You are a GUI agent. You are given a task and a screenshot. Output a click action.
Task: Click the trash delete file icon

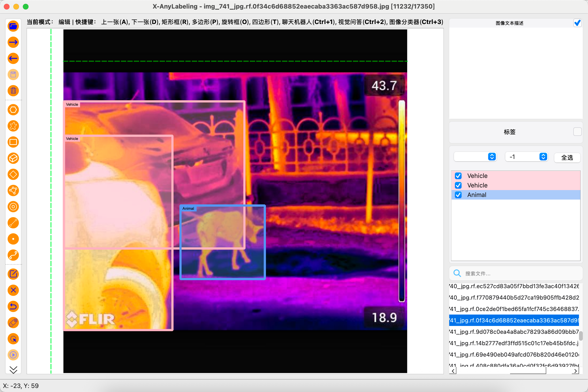click(13, 91)
